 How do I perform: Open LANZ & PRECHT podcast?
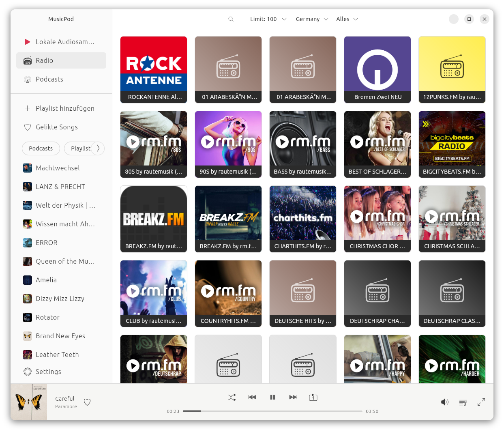click(61, 187)
